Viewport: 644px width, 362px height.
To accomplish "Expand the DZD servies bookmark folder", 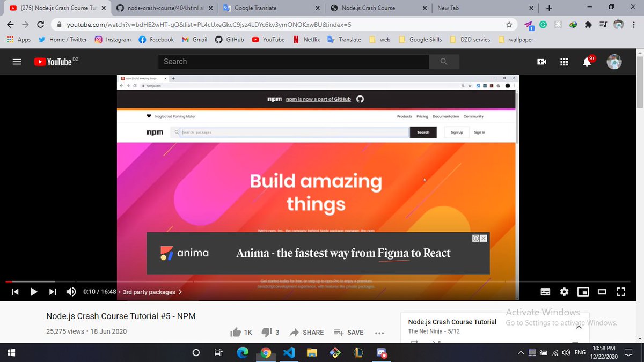I will [470, 39].
